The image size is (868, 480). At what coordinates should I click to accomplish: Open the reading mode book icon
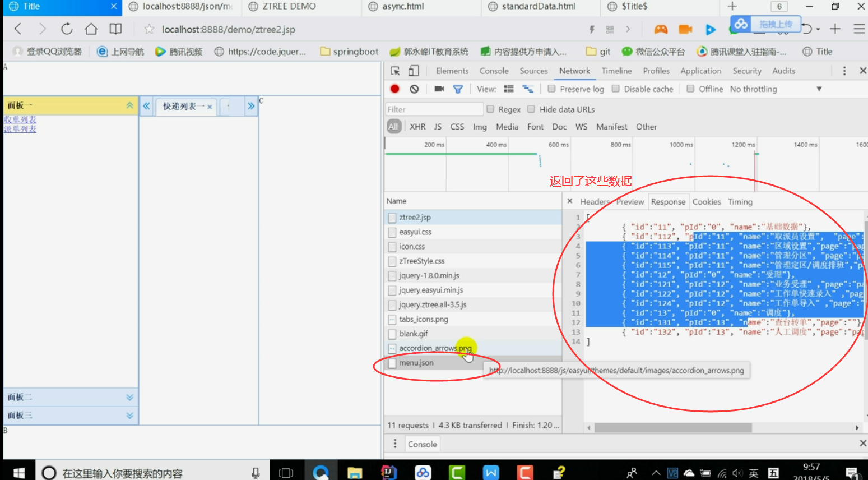coord(115,29)
